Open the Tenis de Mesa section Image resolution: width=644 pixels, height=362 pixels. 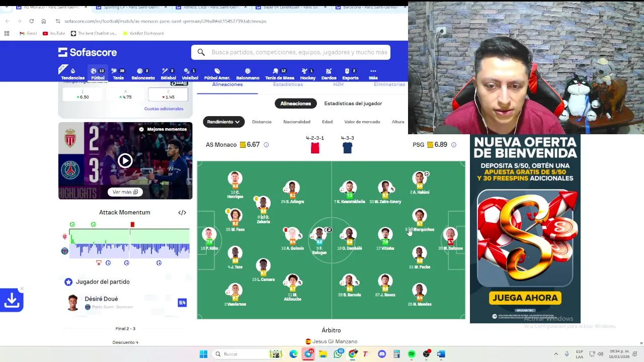tap(280, 74)
